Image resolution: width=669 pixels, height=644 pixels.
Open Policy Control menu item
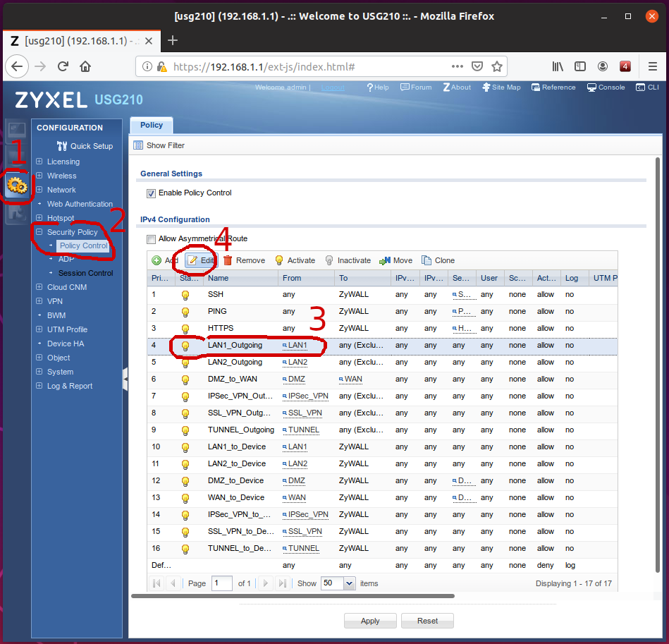84,246
